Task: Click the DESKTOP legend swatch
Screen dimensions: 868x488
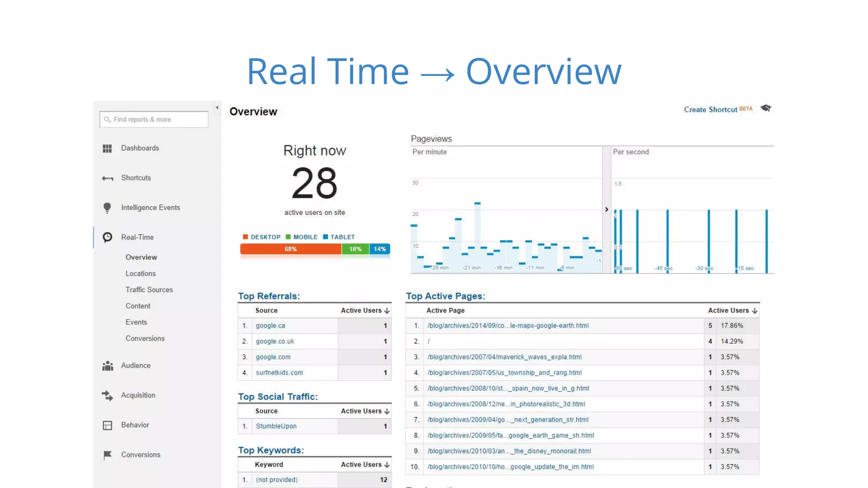Action: tap(245, 237)
